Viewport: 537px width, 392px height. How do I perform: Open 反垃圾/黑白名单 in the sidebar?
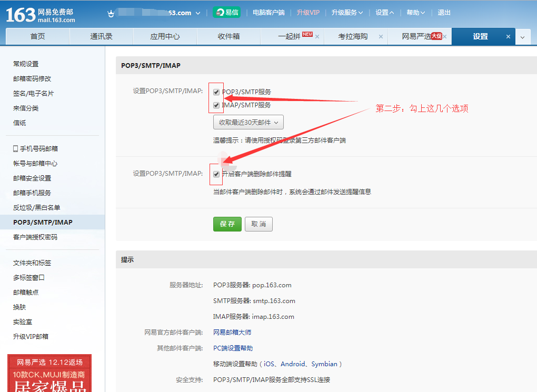[x=37, y=207]
